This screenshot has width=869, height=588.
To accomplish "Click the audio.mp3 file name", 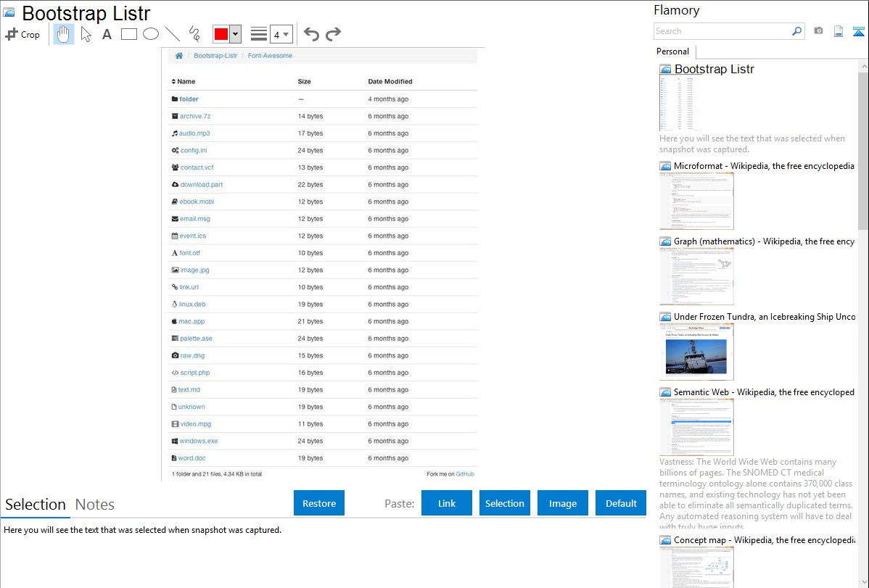I will (194, 133).
